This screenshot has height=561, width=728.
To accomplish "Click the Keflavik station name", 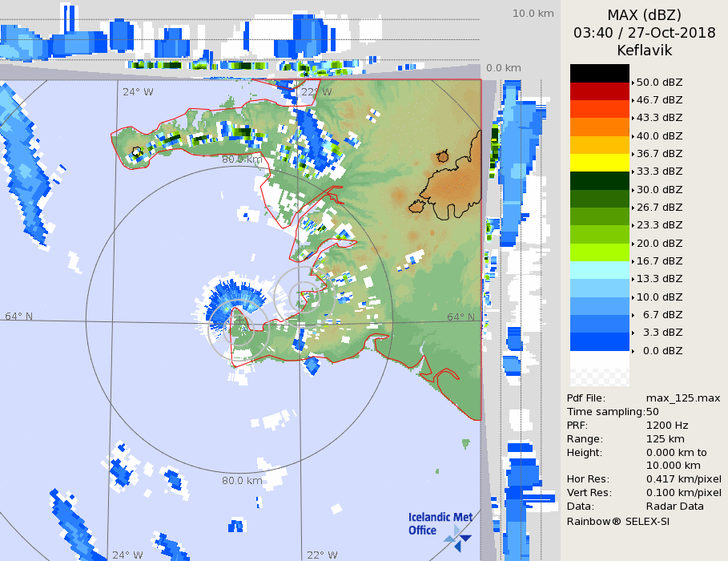I will tap(644, 50).
